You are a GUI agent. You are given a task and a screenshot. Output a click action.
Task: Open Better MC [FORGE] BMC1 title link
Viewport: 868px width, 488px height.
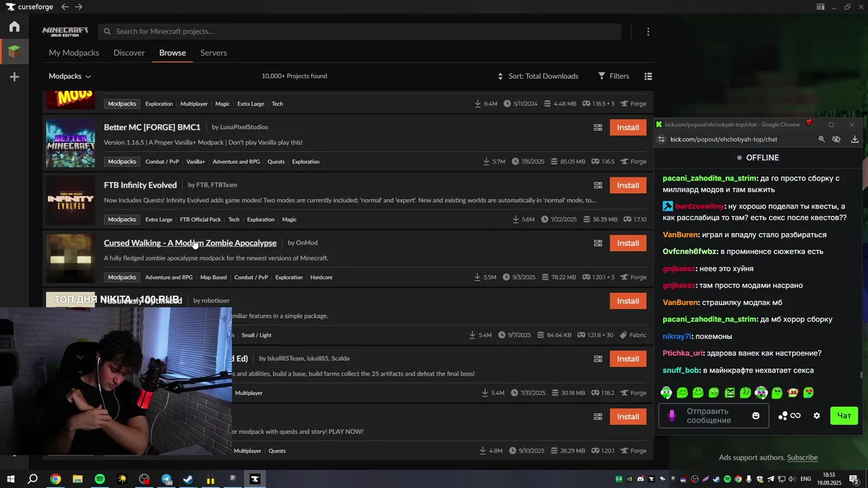(152, 127)
